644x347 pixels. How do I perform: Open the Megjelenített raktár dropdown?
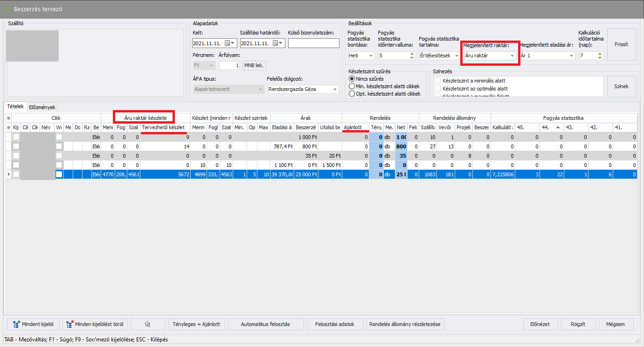(512, 56)
